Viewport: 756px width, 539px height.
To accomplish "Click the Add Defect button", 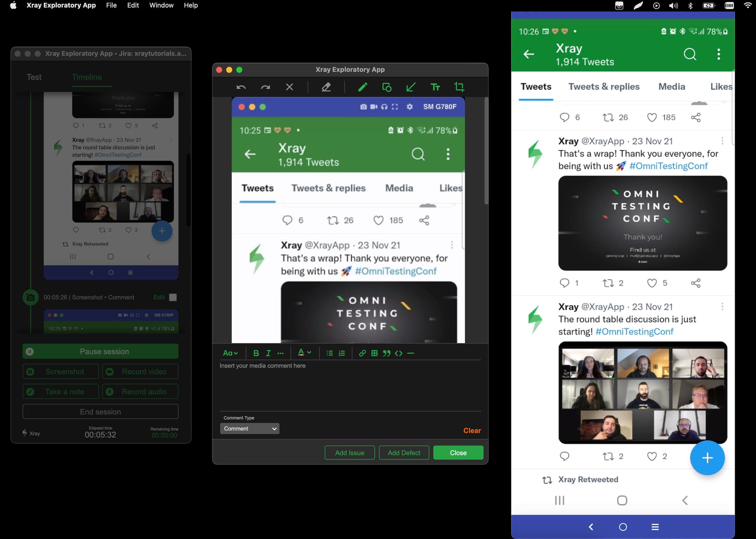I will click(404, 452).
